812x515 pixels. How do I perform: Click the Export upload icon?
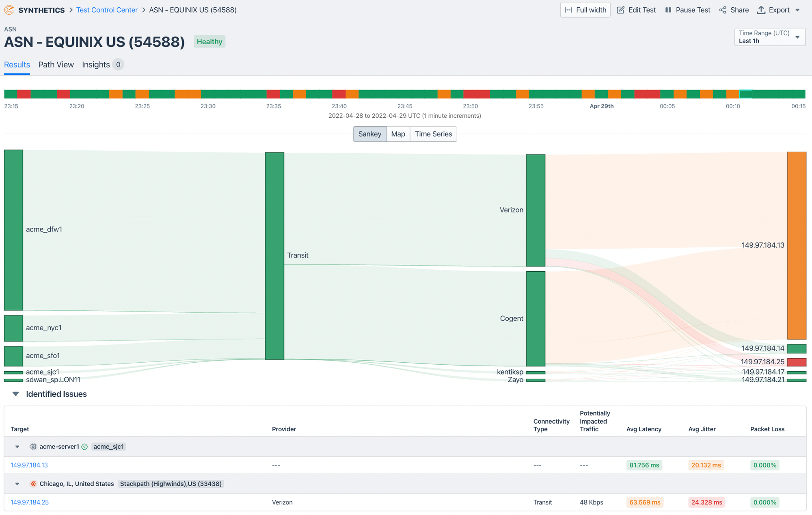click(762, 10)
